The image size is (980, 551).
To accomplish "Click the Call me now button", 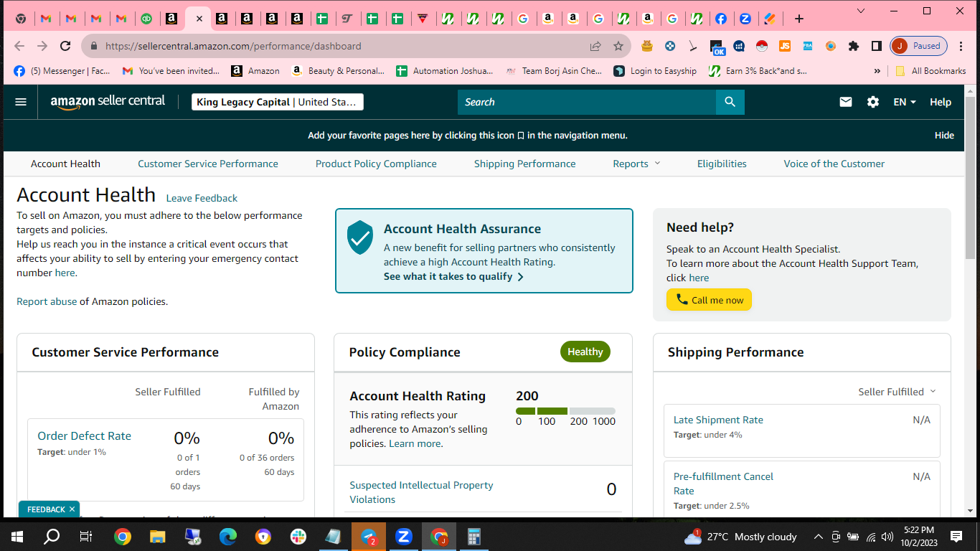I will tap(709, 300).
